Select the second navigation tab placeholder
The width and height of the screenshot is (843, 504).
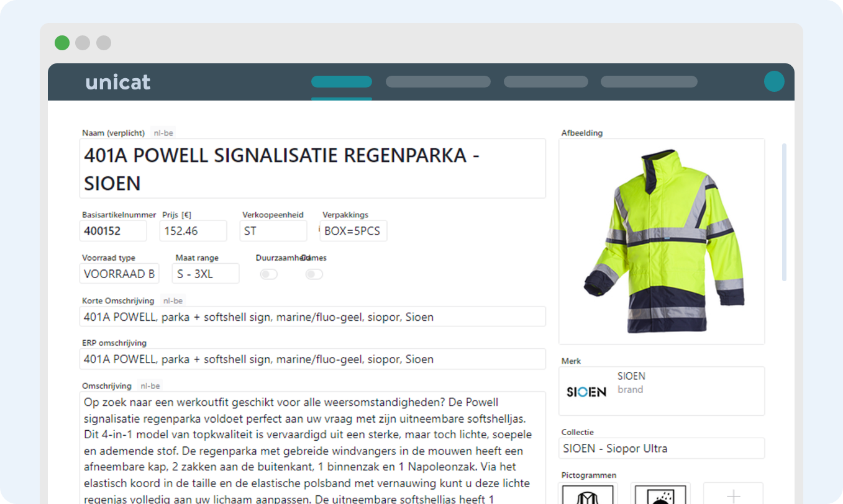click(437, 82)
